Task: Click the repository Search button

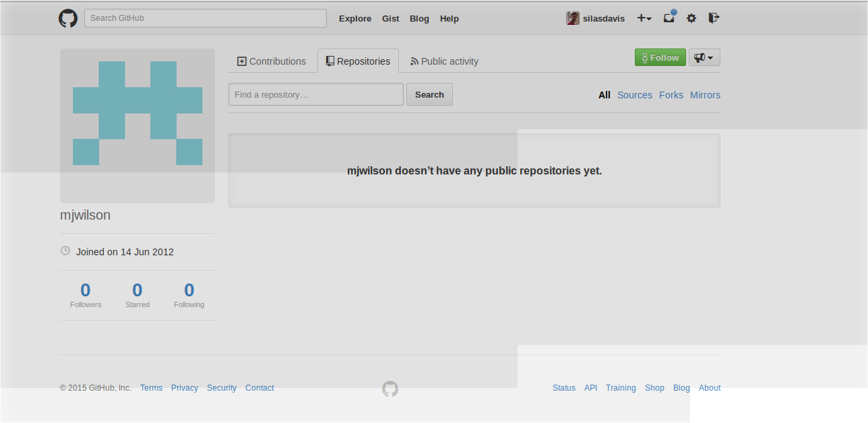Action: tap(429, 94)
